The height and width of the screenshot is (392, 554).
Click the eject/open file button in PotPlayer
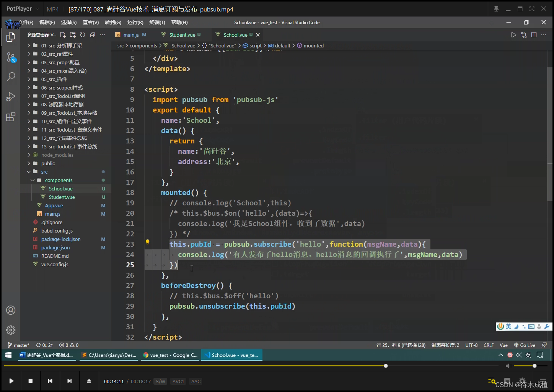[x=89, y=381]
